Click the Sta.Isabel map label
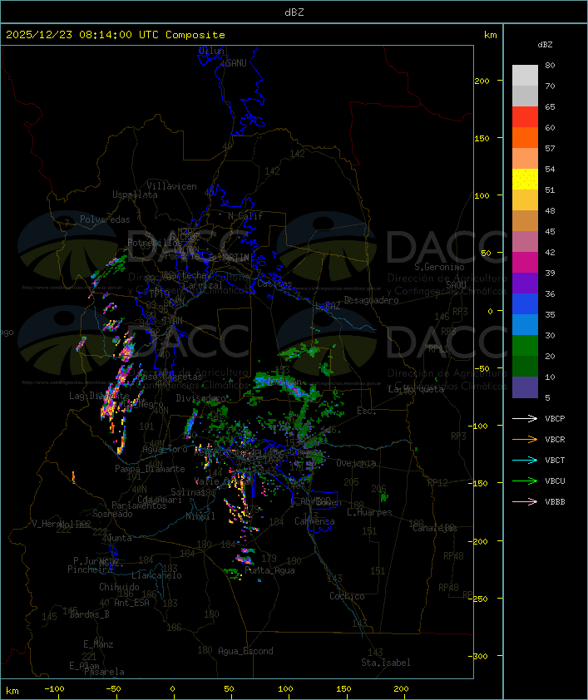This screenshot has width=588, height=700. [x=386, y=663]
